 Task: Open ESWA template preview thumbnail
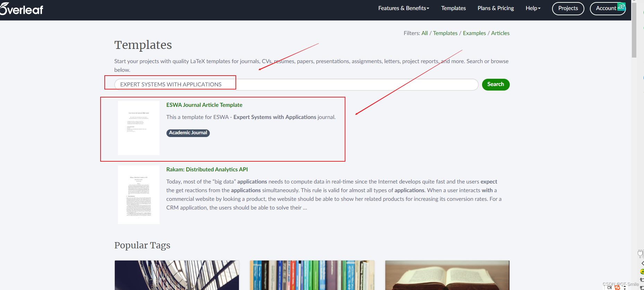[139, 128]
